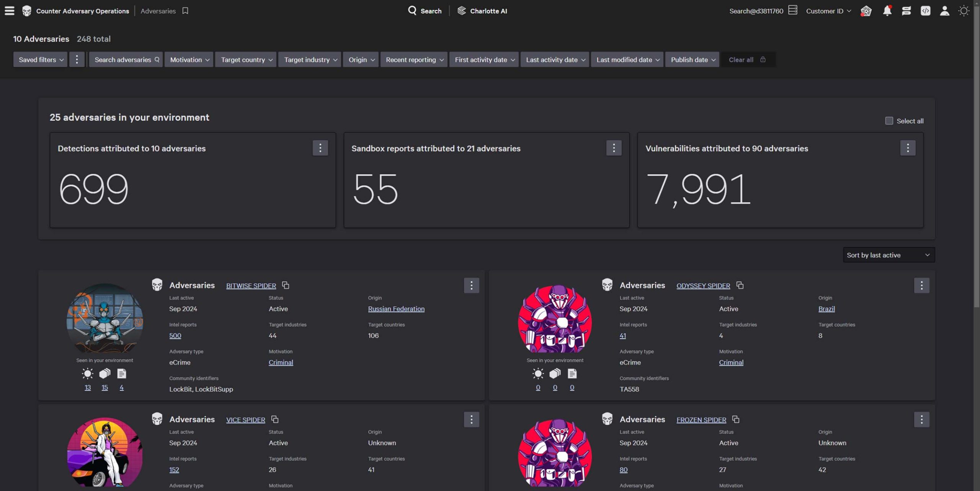Open the VICE SPIDER profile link
The image size is (980, 491).
pyautogui.click(x=245, y=419)
